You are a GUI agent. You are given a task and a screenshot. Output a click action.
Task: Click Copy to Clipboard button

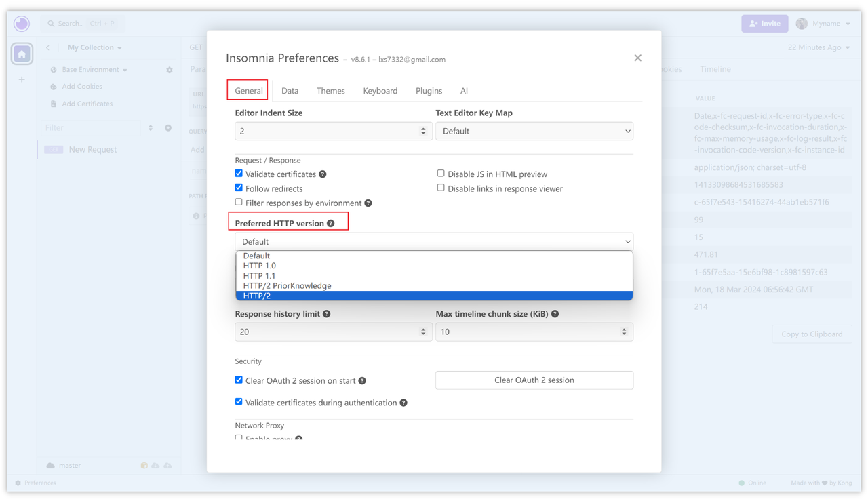[812, 334]
